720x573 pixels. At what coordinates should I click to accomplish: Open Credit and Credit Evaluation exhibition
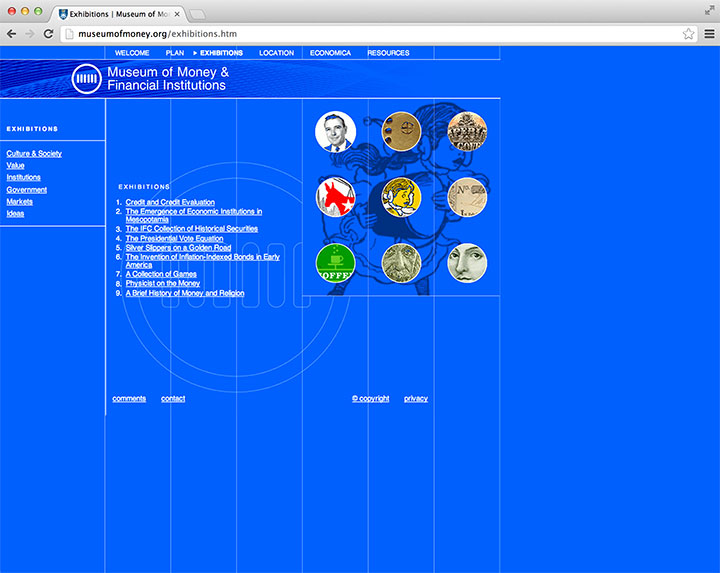170,202
